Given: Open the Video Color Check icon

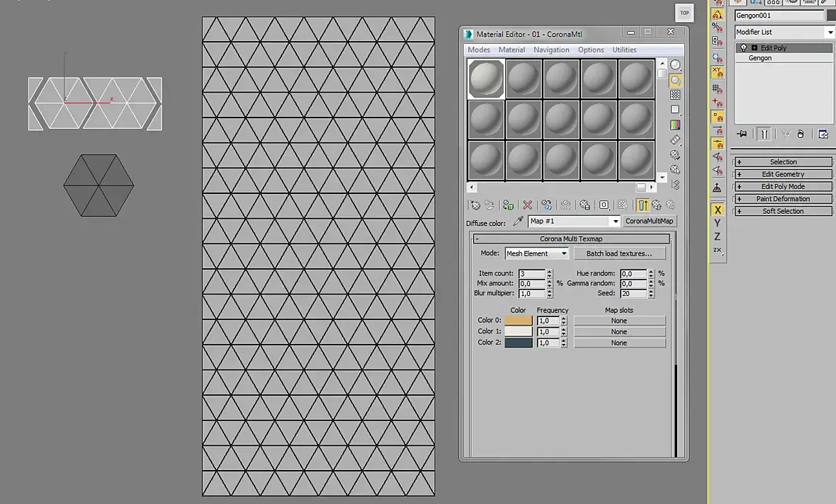Looking at the screenshot, I should (675, 125).
